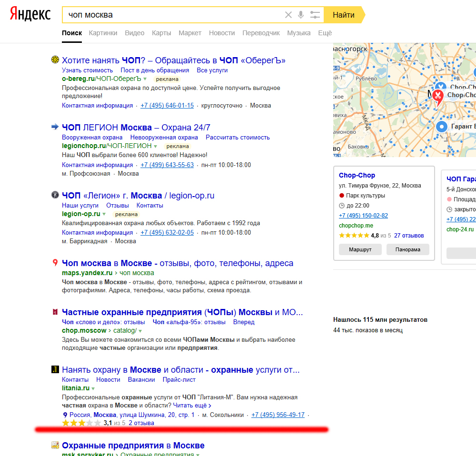
Task: Click 'Вакансии' sitelink under litania.ru
Action: tap(141, 379)
